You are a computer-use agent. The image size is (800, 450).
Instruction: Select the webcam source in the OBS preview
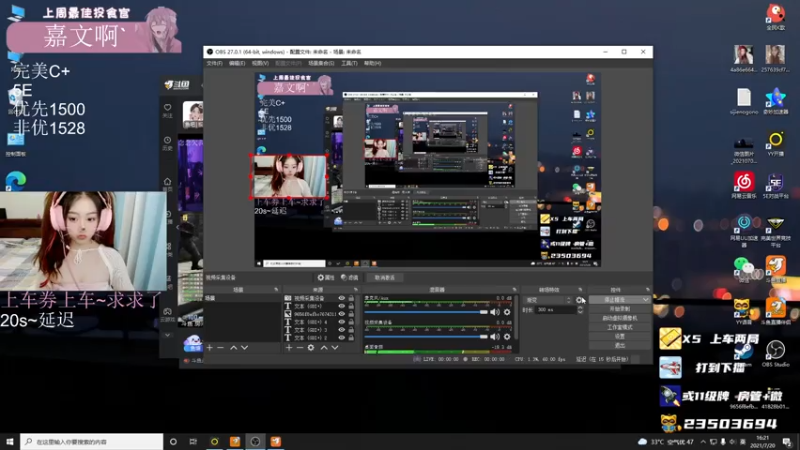(289, 177)
